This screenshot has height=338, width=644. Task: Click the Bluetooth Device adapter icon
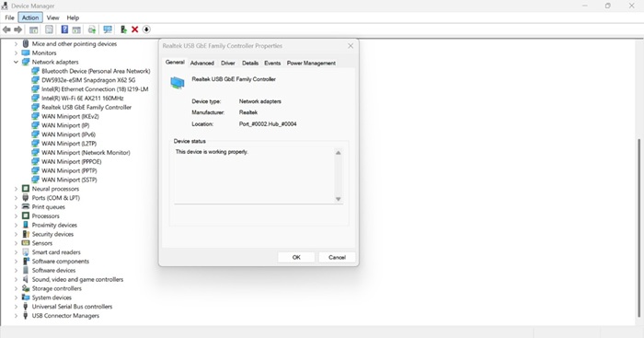click(x=35, y=71)
